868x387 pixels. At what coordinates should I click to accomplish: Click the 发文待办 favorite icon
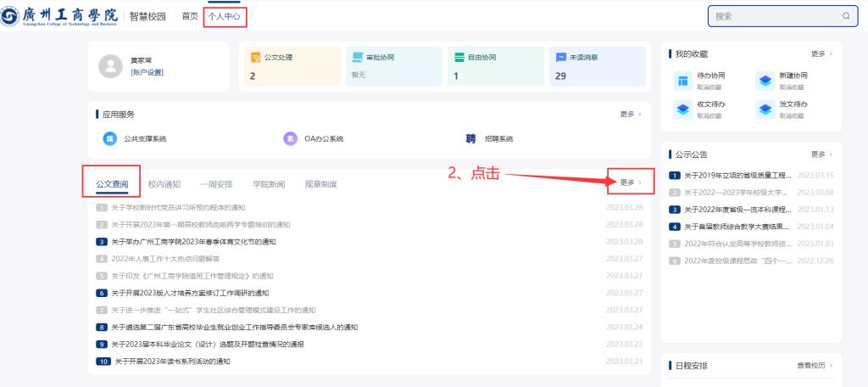765,109
